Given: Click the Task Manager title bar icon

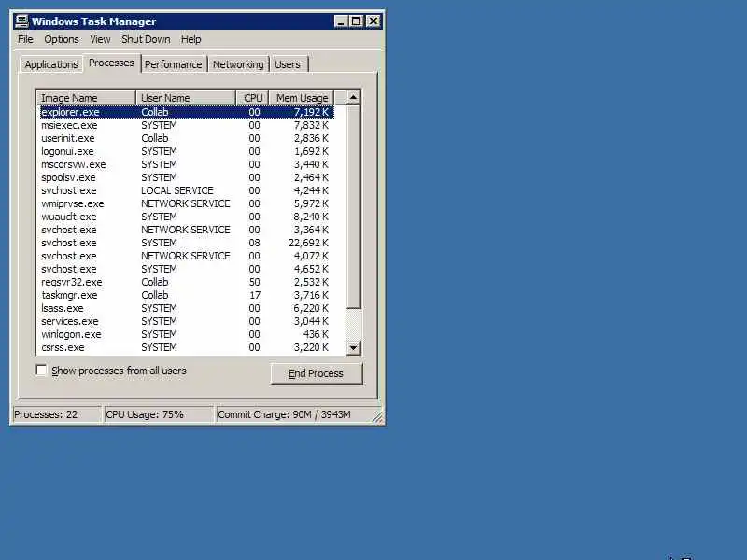Looking at the screenshot, I should pos(21,21).
